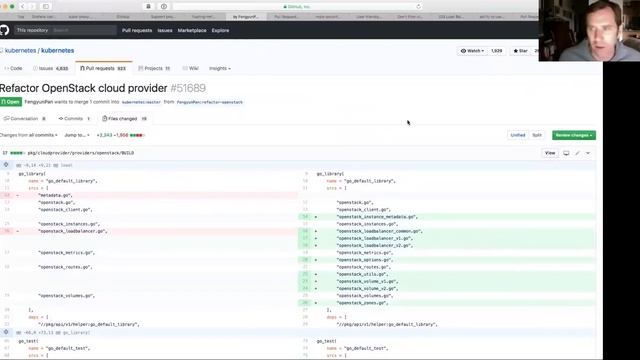Screen dimensions: 640x360
Task: Open Marketplace in GitHub header
Action: tap(192, 30)
